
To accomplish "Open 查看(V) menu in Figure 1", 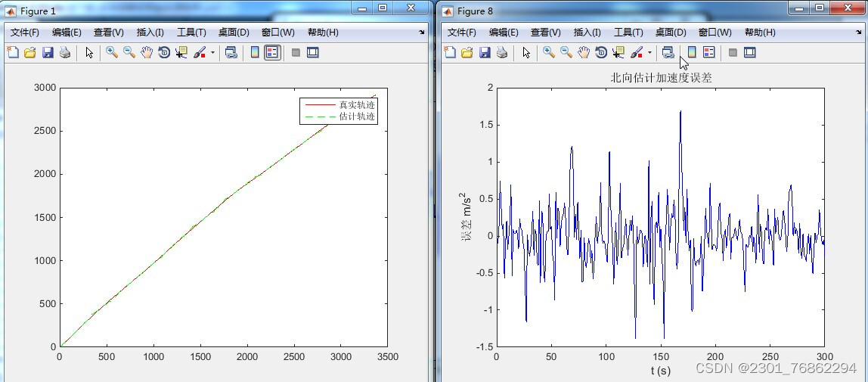I will (x=109, y=33).
